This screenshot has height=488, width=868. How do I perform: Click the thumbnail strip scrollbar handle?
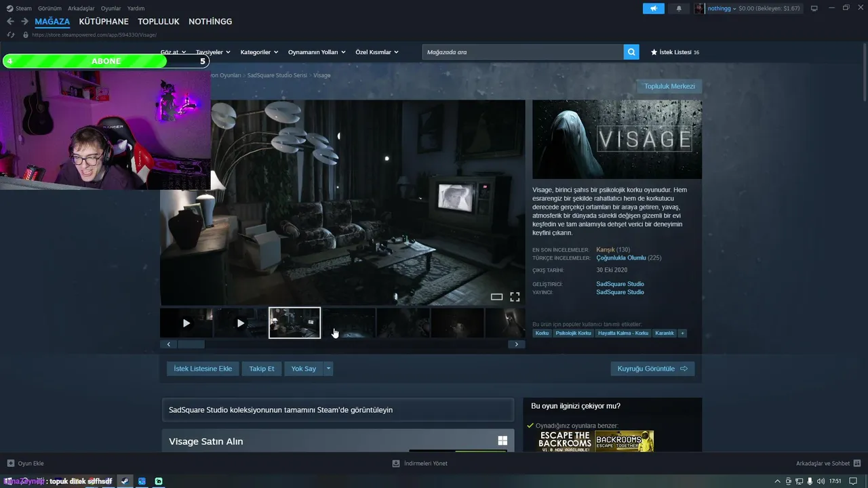coord(191,344)
